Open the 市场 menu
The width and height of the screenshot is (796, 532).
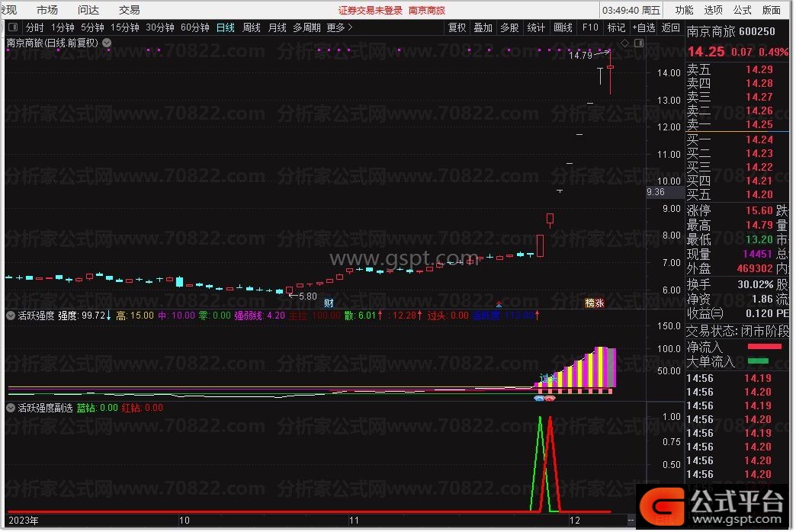click(47, 10)
